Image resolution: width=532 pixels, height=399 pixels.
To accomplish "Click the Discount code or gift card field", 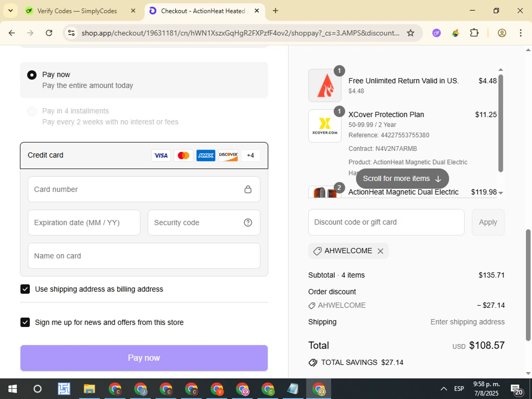I will (x=386, y=222).
